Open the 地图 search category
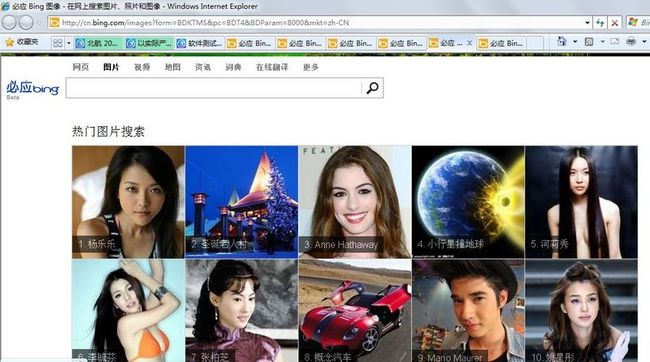The image size is (650, 362). [x=172, y=67]
